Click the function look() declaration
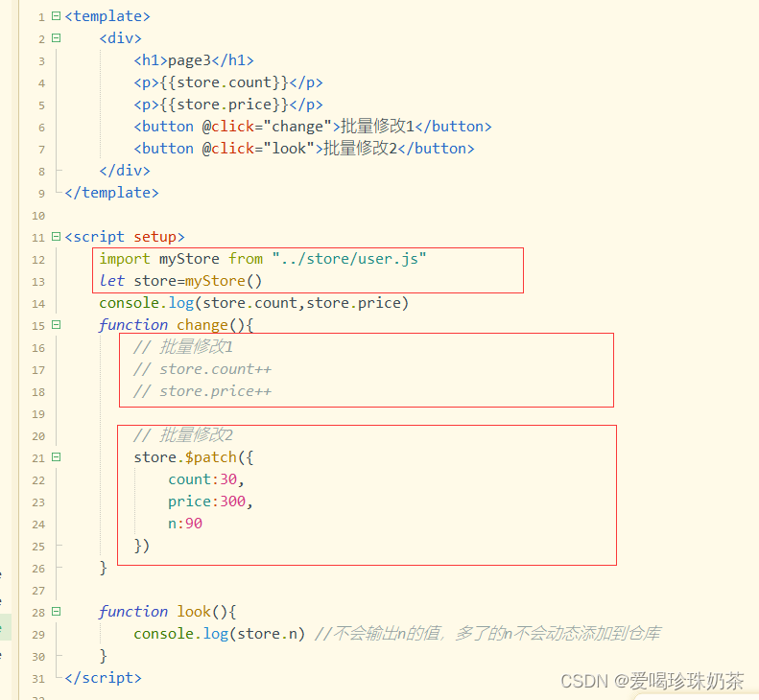 tap(168, 612)
